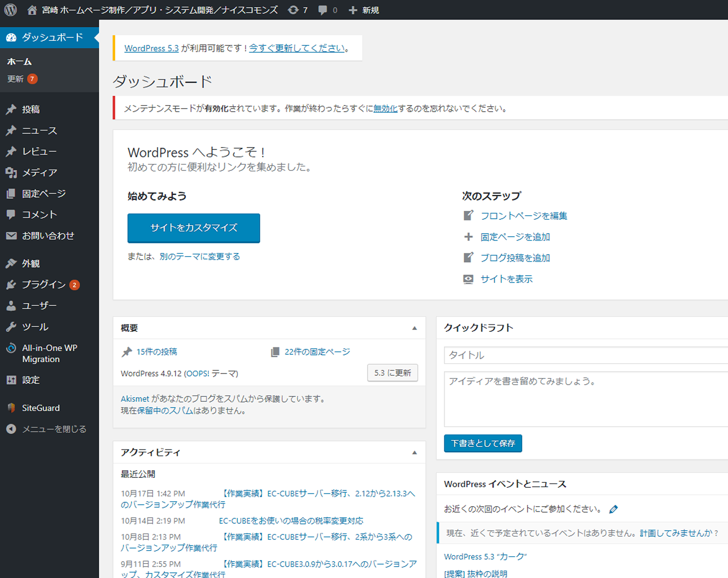
Task: Open the comments bubble icon in the admin bar
Action: (x=323, y=10)
